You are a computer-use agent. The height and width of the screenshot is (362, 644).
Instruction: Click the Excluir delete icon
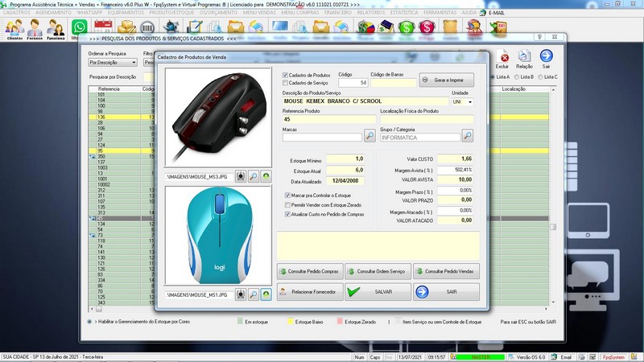(502, 59)
